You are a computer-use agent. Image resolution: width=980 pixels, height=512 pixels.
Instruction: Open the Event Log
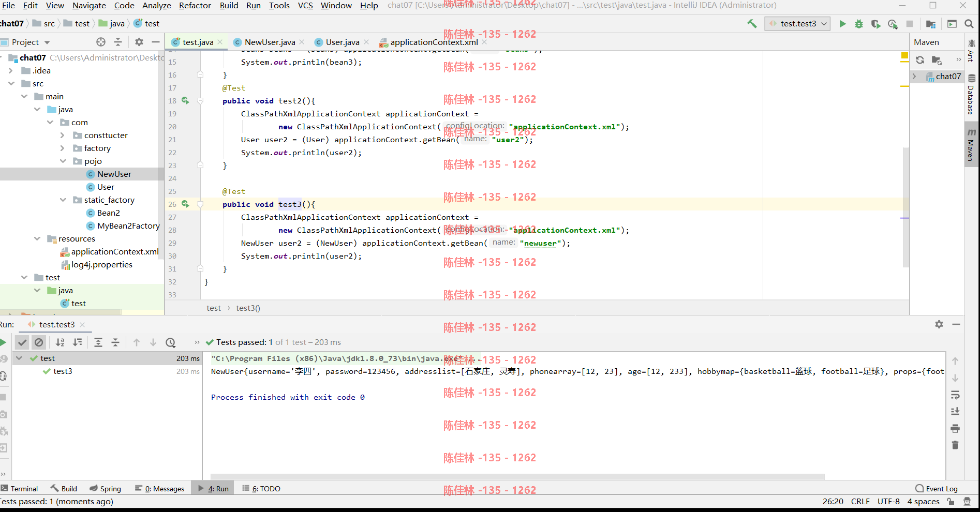(x=937, y=489)
